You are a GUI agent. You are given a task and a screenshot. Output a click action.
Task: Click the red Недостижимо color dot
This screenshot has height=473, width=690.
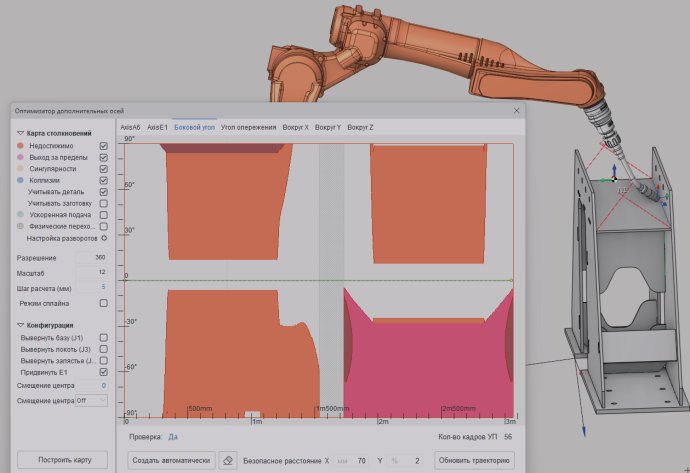[x=21, y=146]
